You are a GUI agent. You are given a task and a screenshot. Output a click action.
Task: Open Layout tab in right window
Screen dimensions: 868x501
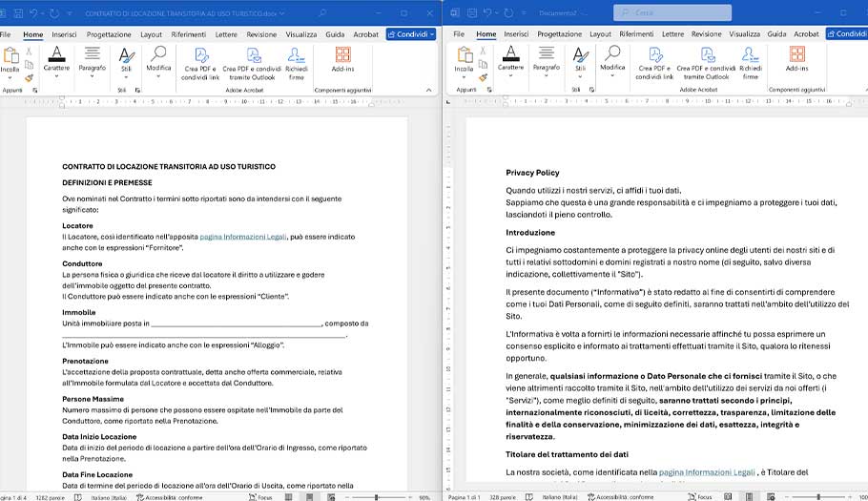click(x=600, y=33)
